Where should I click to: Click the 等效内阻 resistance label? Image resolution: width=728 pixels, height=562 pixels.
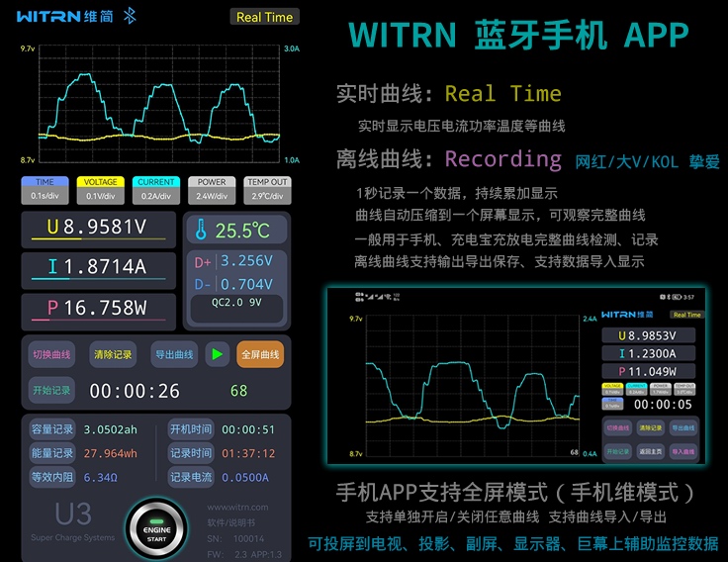pos(52,477)
